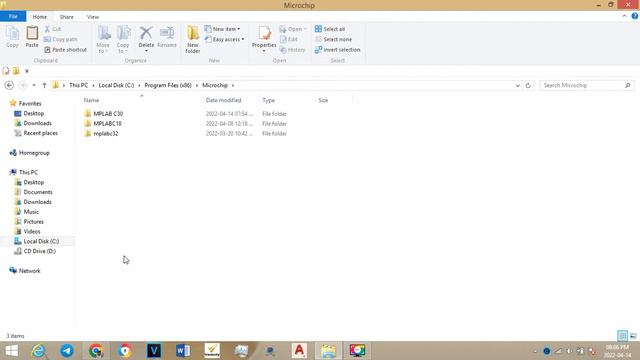Open the quick access toolbar customize arrow
Screen dimensions: 640x360
[27, 71]
